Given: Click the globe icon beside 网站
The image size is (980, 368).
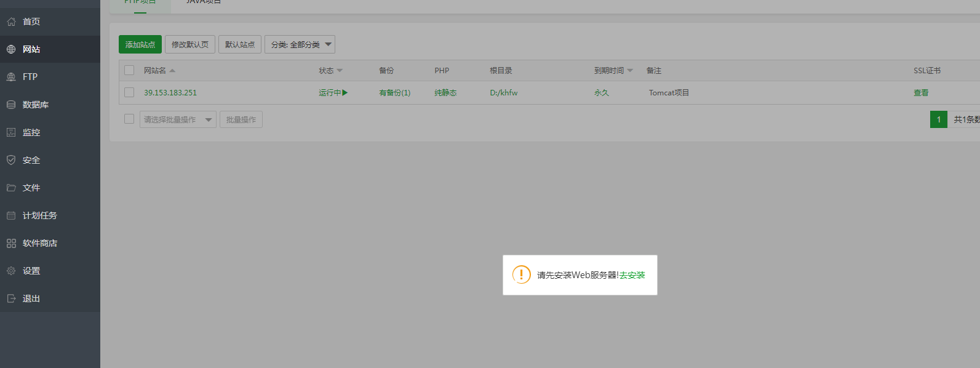Looking at the screenshot, I should 11,49.
